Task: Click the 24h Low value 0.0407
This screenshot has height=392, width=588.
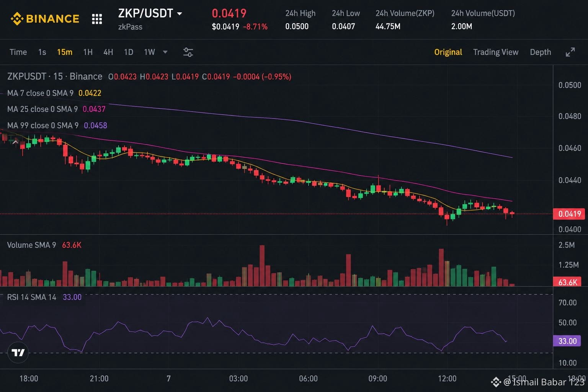Action: pyautogui.click(x=343, y=26)
